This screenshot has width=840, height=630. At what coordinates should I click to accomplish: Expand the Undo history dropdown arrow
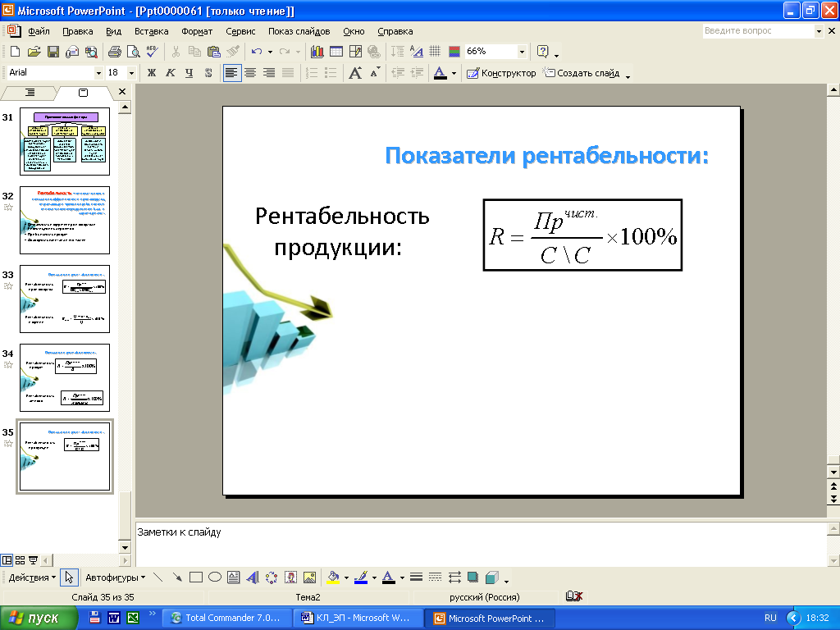[270, 52]
